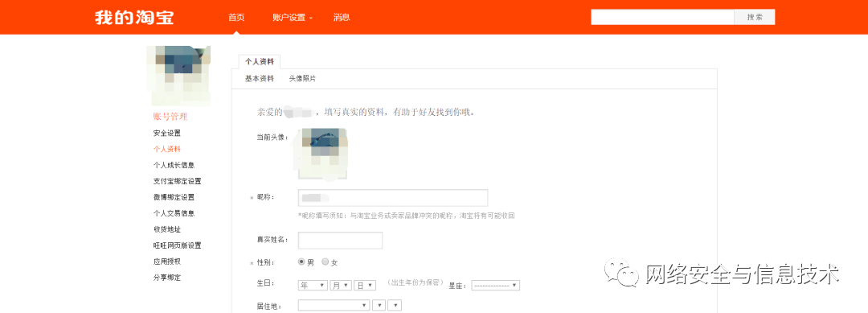
Task: Open the 居住地 city dropdown
Action: [379, 305]
